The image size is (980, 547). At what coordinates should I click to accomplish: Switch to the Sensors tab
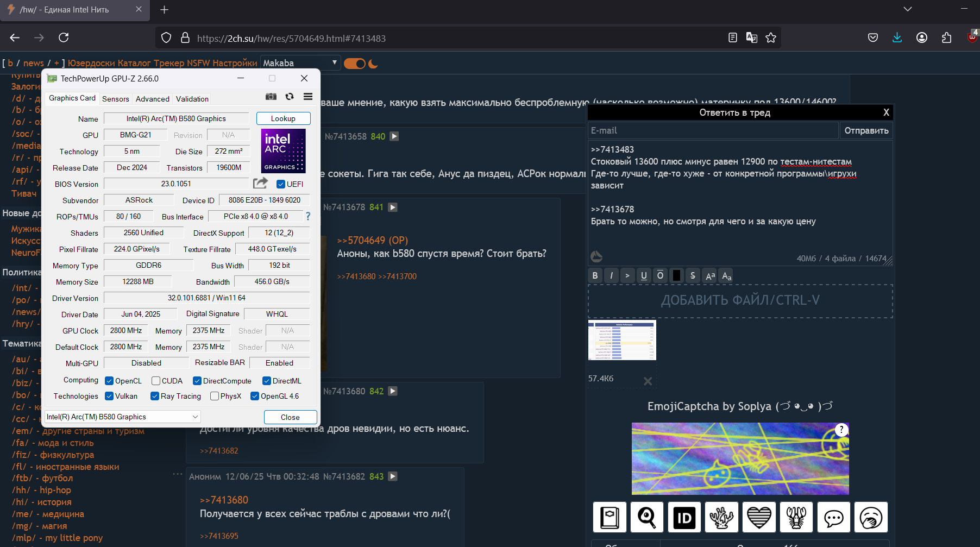click(116, 99)
